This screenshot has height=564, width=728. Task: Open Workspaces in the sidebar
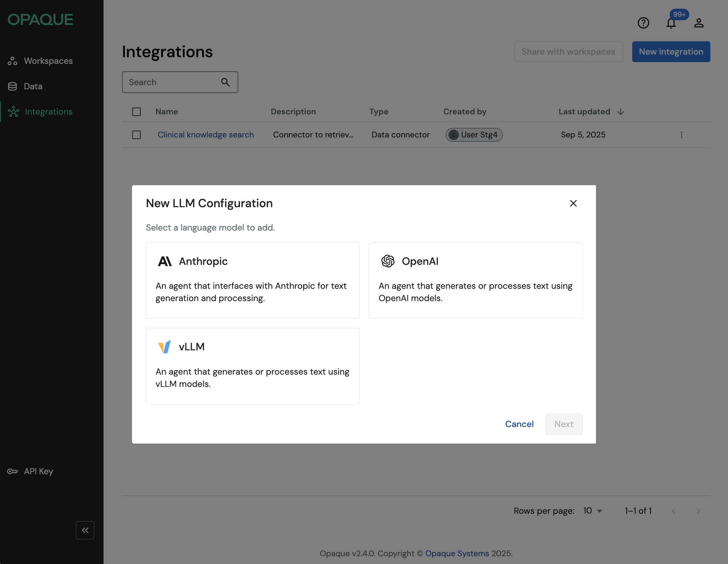click(48, 61)
